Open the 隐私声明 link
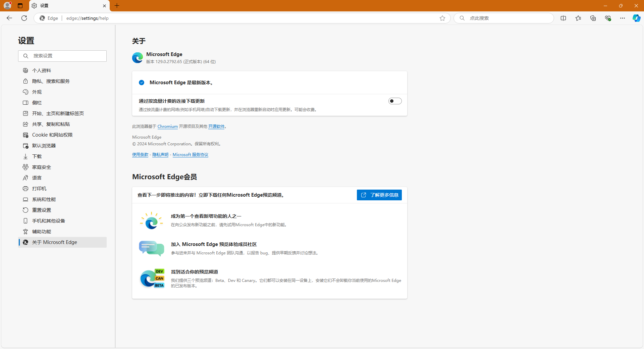 coord(160,155)
